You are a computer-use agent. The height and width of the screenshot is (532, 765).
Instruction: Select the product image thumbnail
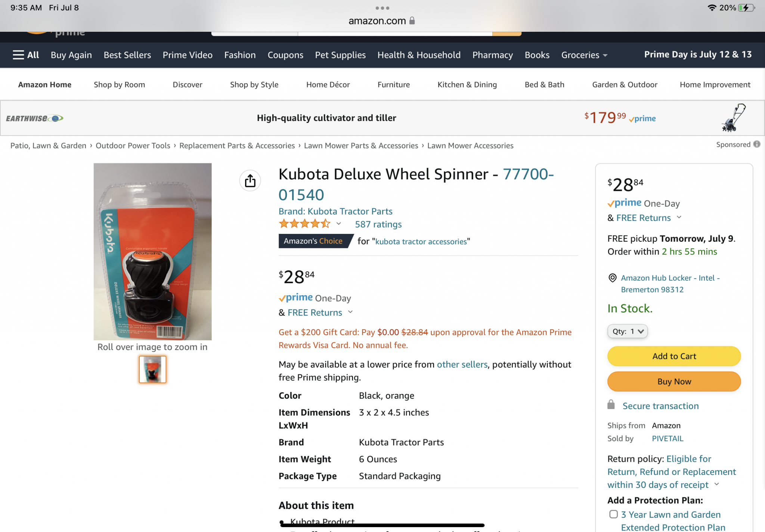pyautogui.click(x=152, y=369)
